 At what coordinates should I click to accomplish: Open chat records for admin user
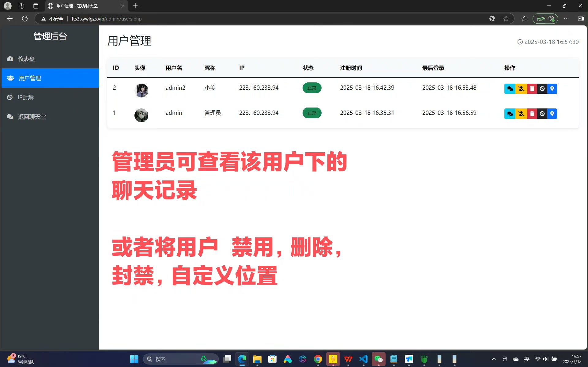point(510,114)
